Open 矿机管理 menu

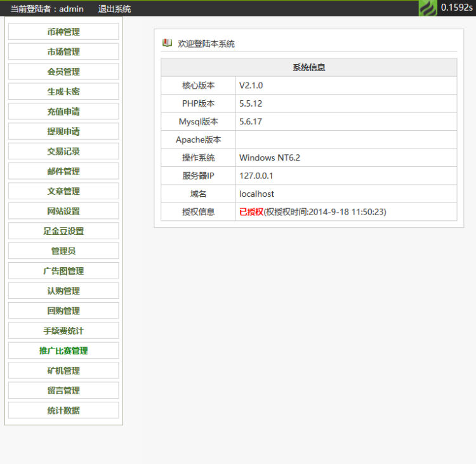coord(63,371)
